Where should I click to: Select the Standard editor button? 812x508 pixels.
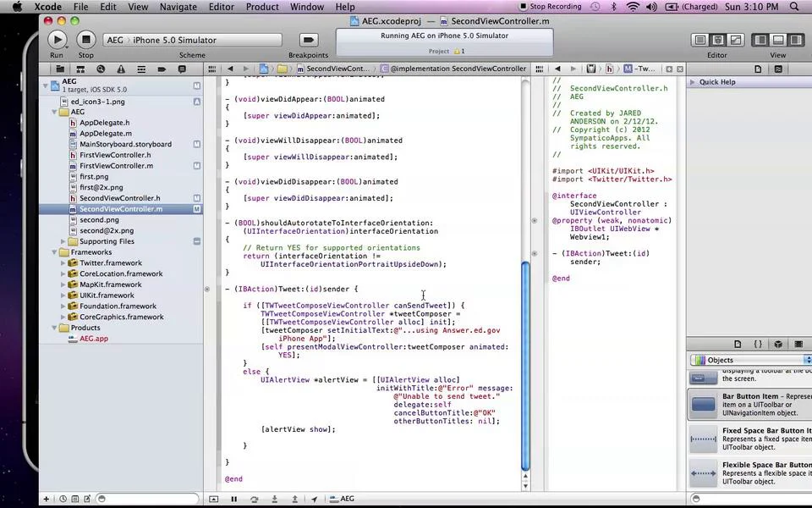coord(700,40)
